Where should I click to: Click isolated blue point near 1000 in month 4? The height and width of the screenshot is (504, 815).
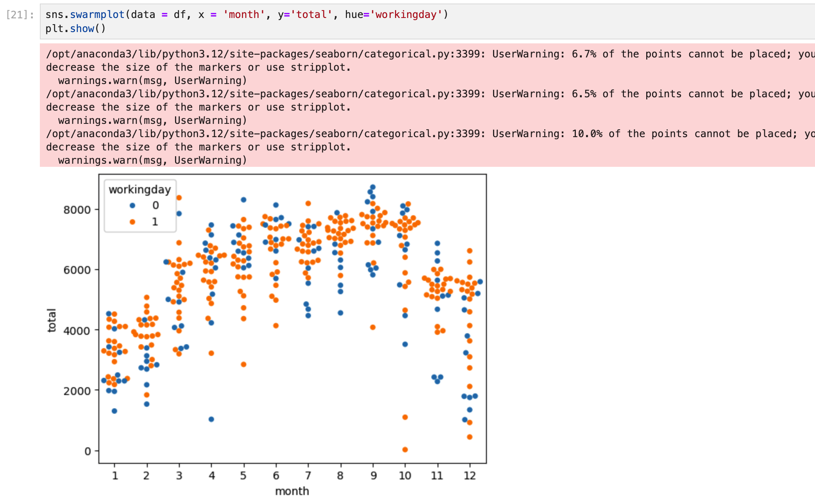211,419
